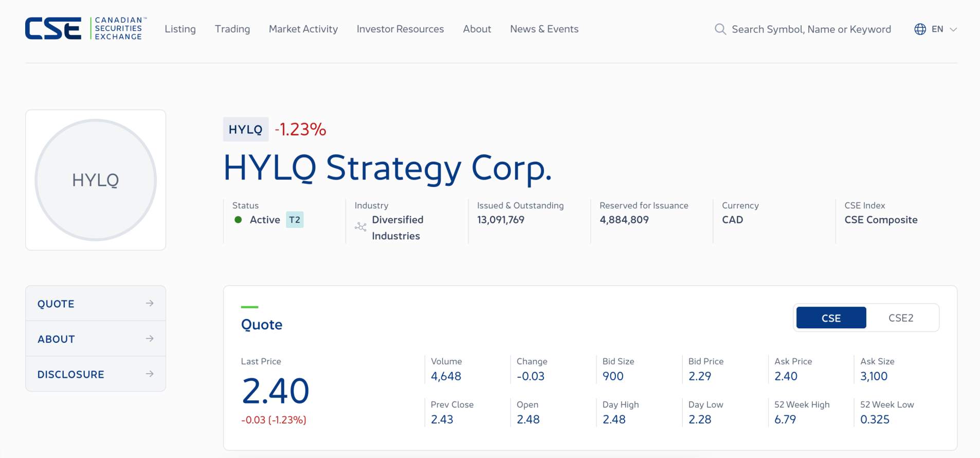Click the search magnifier icon

click(720, 29)
